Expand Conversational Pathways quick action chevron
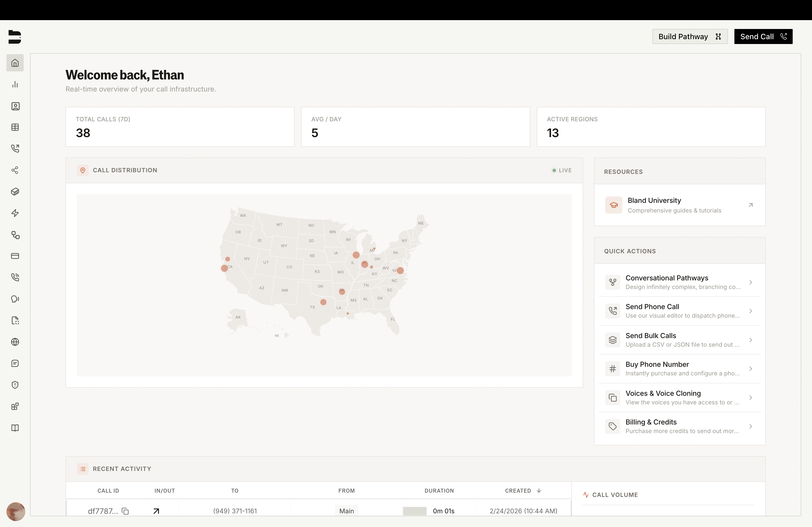Image resolution: width=812 pixels, height=527 pixels. click(750, 282)
